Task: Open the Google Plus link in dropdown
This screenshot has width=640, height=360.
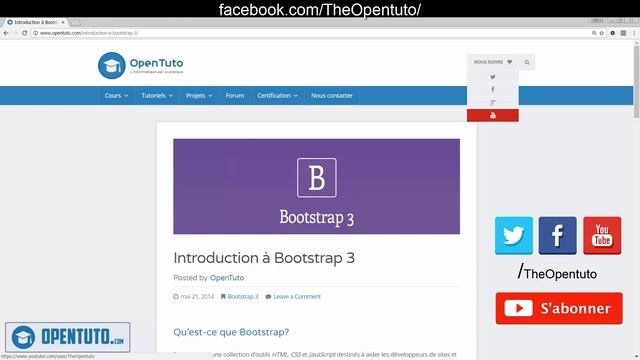Action: pos(493,102)
